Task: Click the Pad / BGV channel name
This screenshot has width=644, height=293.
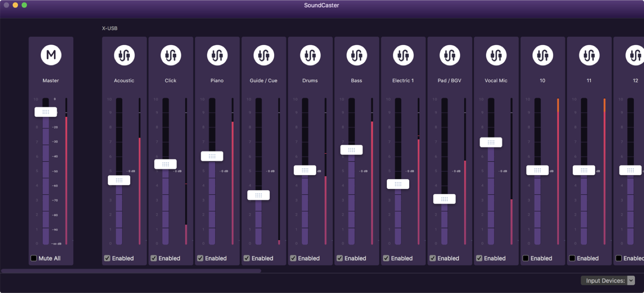Action: click(x=450, y=80)
